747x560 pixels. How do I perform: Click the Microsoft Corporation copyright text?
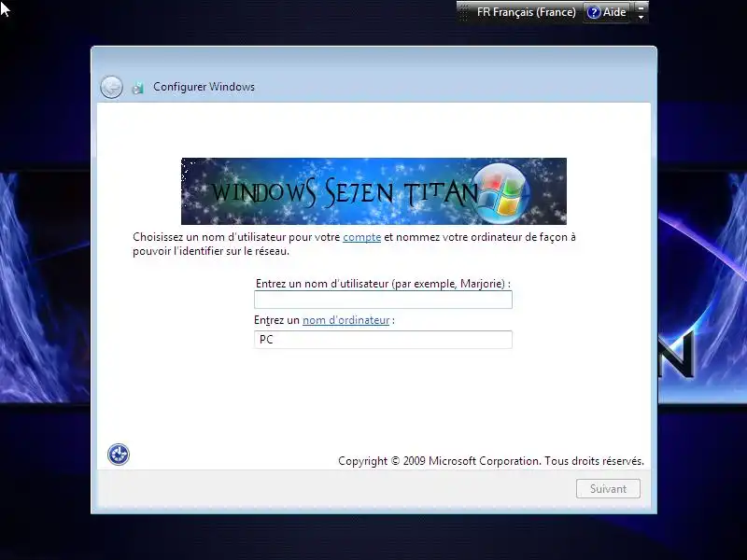click(491, 461)
